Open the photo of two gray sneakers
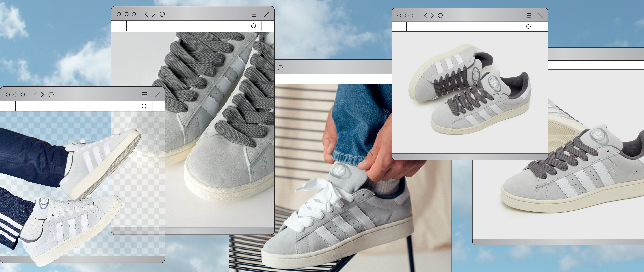Screen dimensions: 644x272 pyautogui.click(x=470, y=92)
